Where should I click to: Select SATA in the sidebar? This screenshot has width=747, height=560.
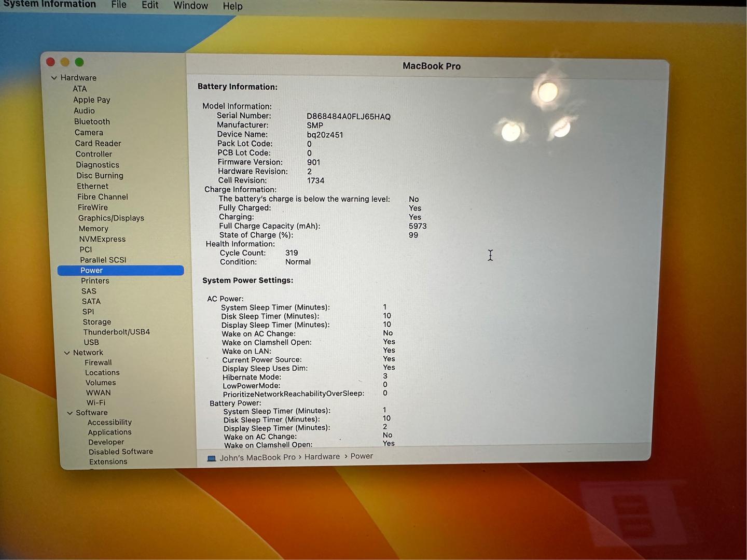click(91, 301)
